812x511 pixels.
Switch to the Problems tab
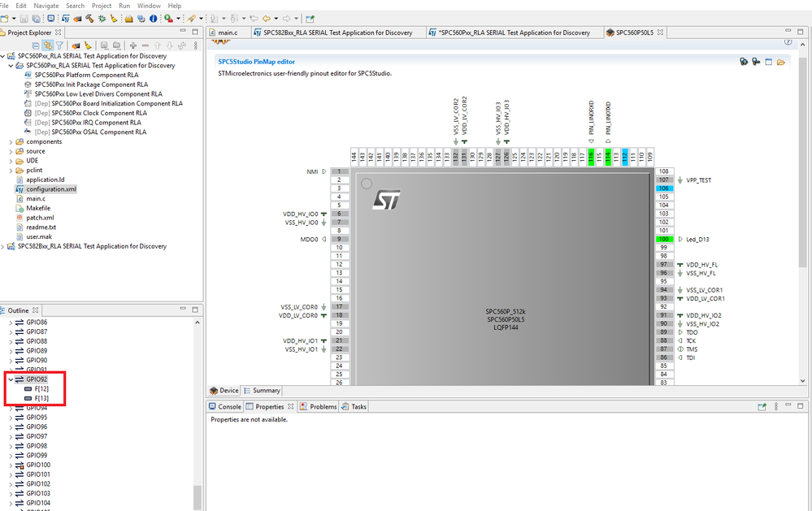[319, 407]
